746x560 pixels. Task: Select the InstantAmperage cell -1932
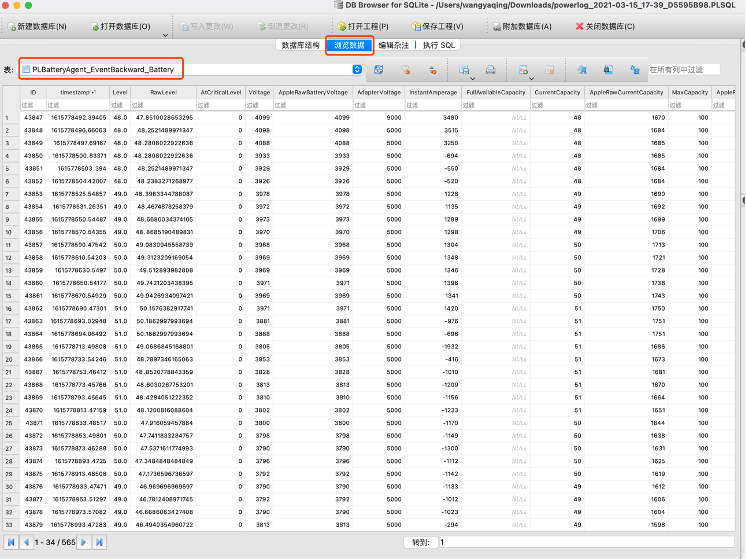point(433,346)
